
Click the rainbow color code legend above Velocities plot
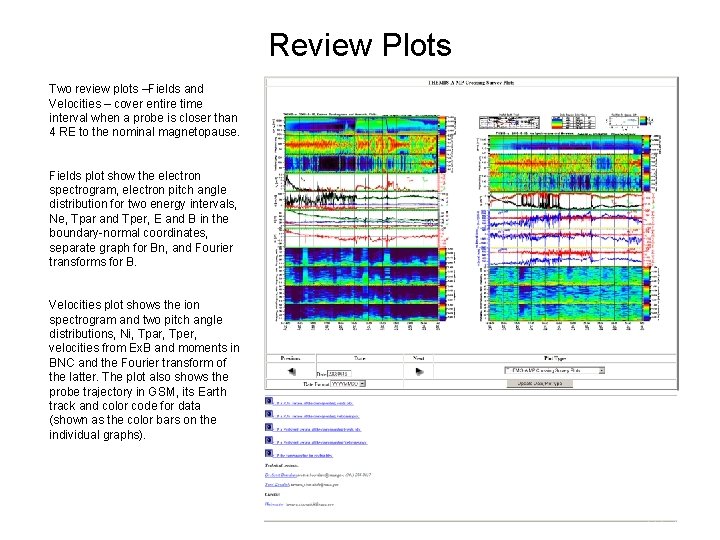pos(573,122)
